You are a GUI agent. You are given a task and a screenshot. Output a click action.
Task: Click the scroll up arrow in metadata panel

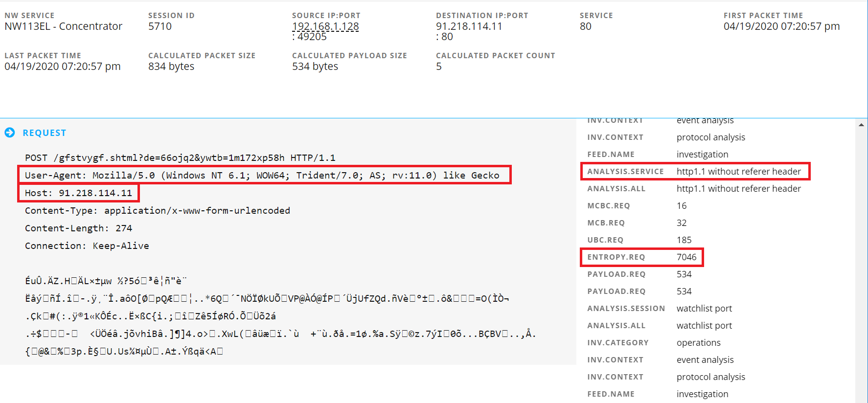click(x=861, y=125)
